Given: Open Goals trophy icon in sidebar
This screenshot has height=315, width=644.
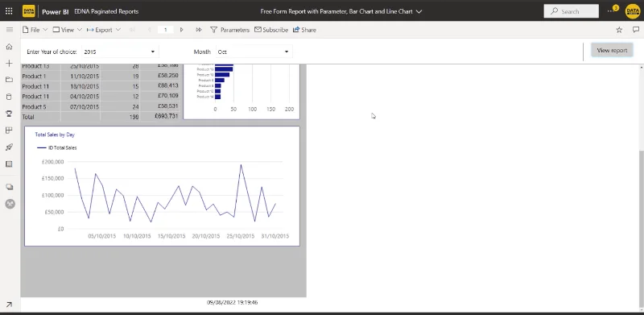Looking at the screenshot, I should pyautogui.click(x=9, y=114).
